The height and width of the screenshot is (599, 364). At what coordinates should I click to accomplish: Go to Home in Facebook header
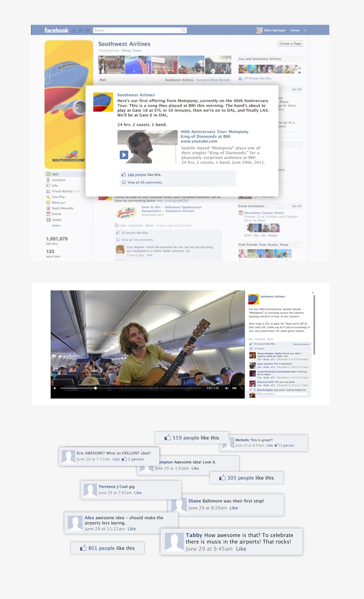point(295,30)
